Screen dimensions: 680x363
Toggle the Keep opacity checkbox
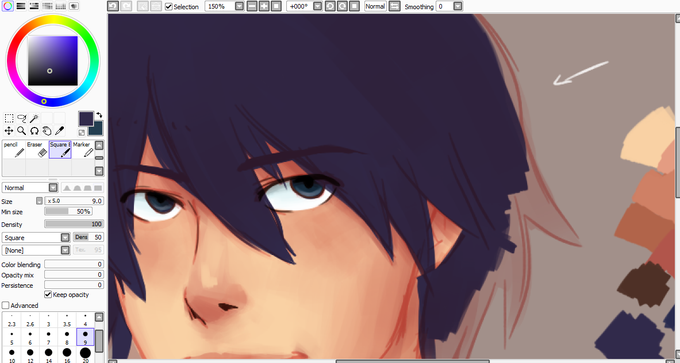(48, 294)
